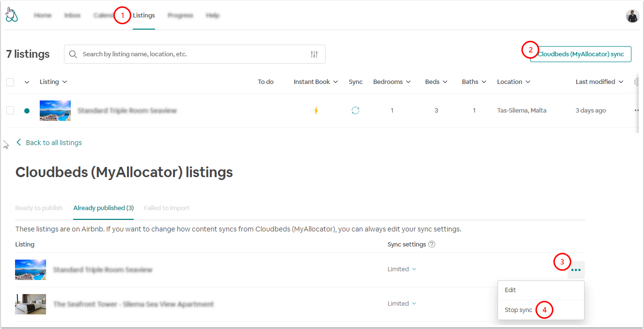The width and height of the screenshot is (644, 329).
Task: Focus the listing search input field
Action: click(195, 54)
